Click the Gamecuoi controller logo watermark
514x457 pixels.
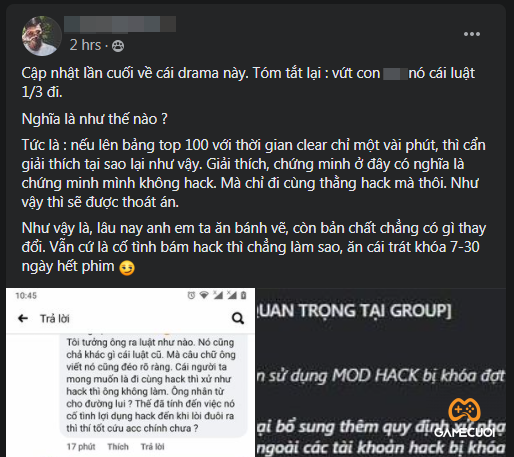[464, 417]
